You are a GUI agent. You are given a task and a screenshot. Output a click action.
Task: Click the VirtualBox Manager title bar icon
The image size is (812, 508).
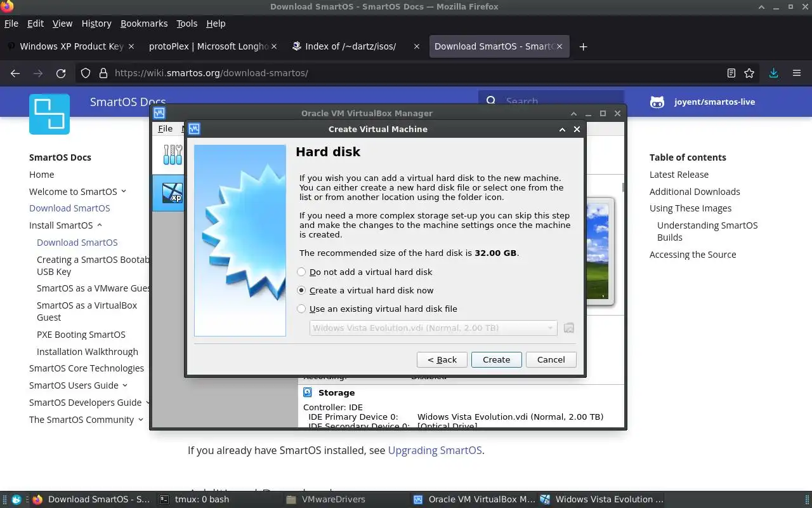[x=159, y=113]
